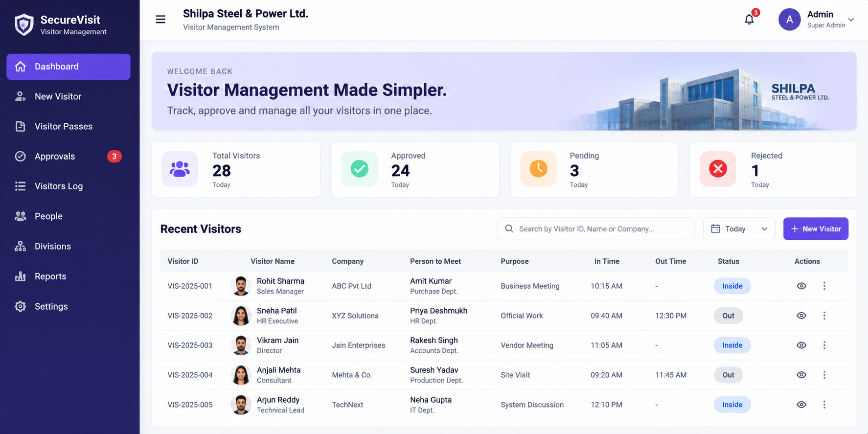Click the Inside status for VIS-2025-001

coord(732,286)
